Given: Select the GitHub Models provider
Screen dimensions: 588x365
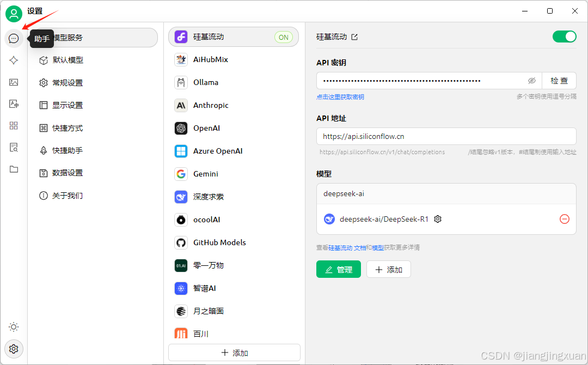Looking at the screenshot, I should pos(234,243).
